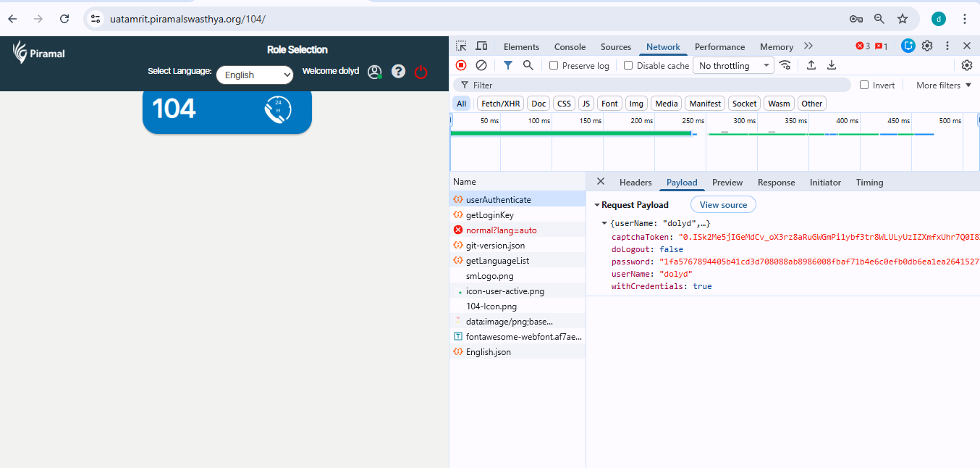Clear the network log
The height and width of the screenshot is (468, 980).
[x=481, y=65]
